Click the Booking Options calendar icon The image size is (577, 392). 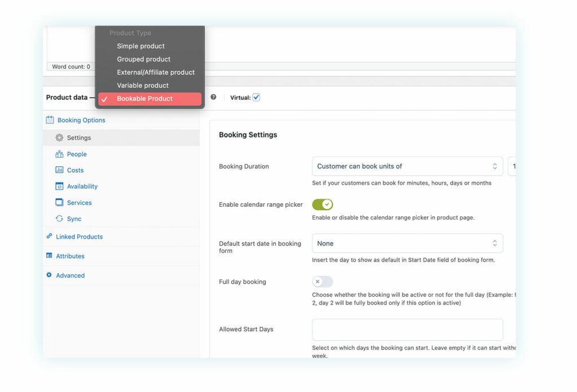pos(50,120)
